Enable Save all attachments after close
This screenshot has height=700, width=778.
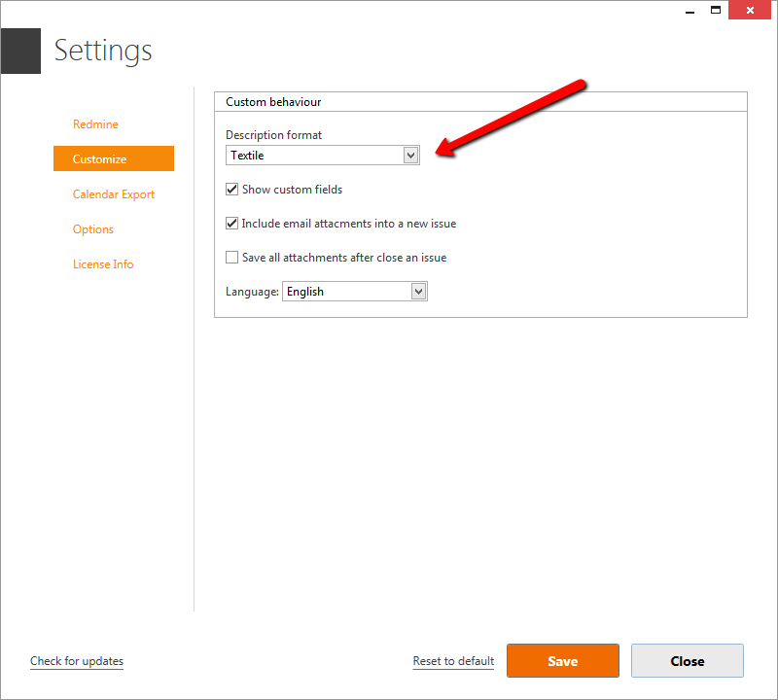click(x=232, y=258)
